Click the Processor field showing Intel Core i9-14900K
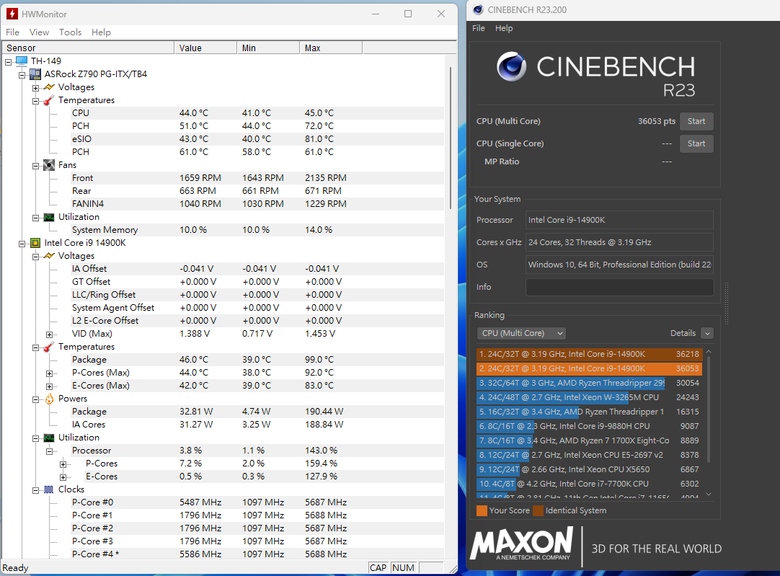The image size is (780, 576). [619, 220]
